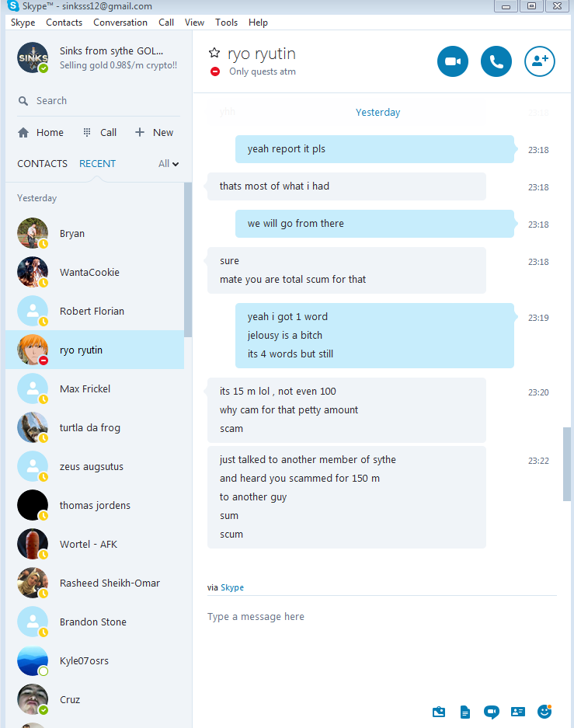574x728 pixels.
Task: Click the contact Search field
Action: click(99, 101)
